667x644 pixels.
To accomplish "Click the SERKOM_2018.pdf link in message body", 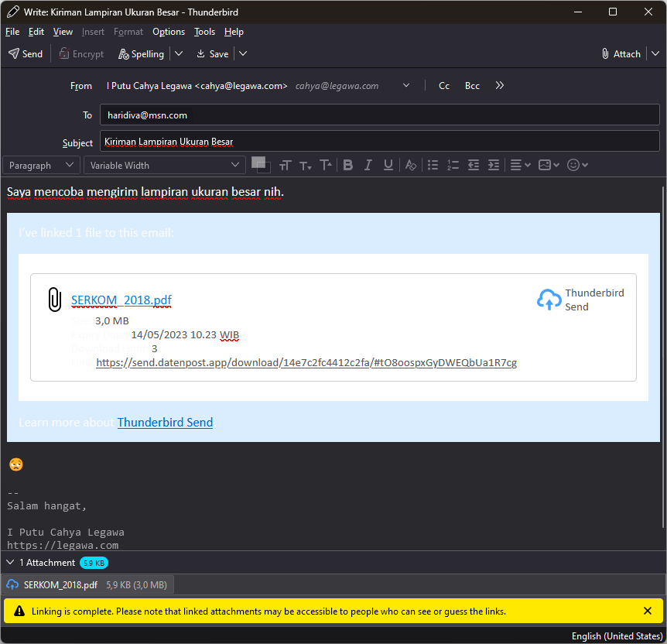I will 121,300.
